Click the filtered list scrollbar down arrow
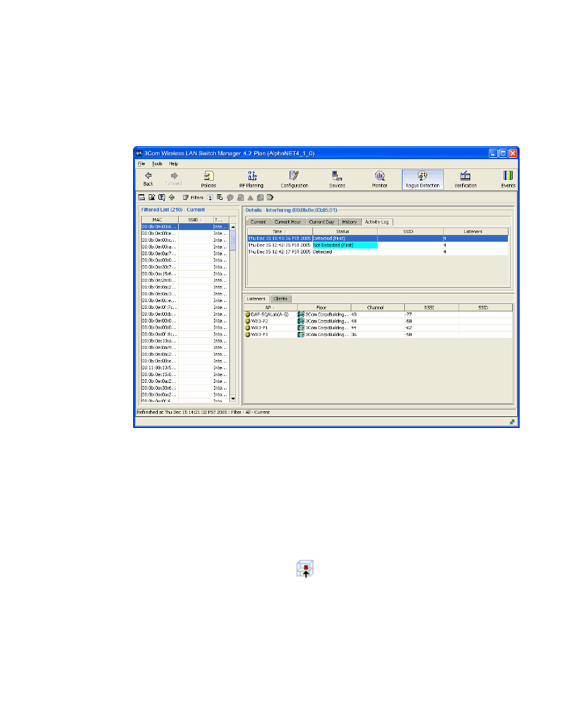Image resolution: width=588 pixels, height=706 pixels. pos(233,398)
